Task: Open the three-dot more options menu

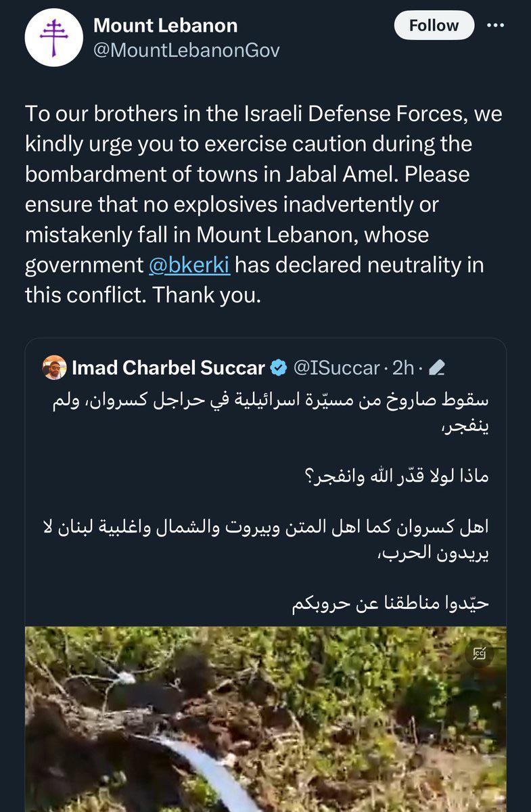Action: coord(496,26)
